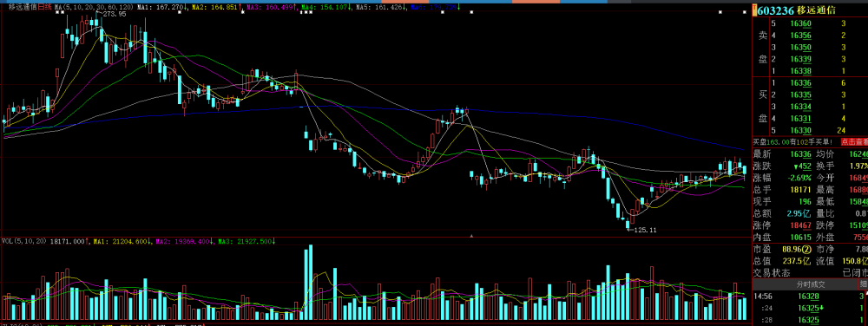Click the tallest cyan volume bar
Image resolution: width=868 pixels, height=326 pixels.
click(310, 282)
